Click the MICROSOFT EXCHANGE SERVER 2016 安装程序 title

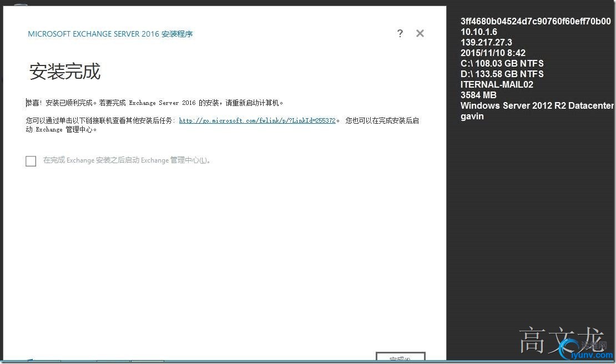[110, 34]
